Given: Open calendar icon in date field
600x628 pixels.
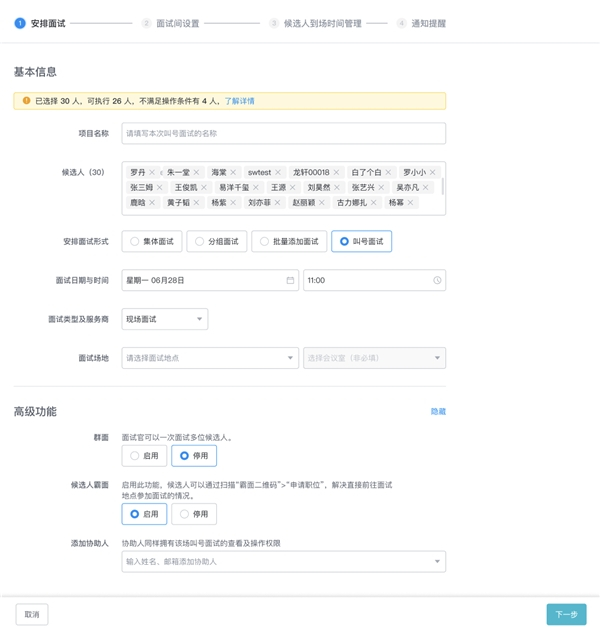Looking at the screenshot, I should click(290, 280).
